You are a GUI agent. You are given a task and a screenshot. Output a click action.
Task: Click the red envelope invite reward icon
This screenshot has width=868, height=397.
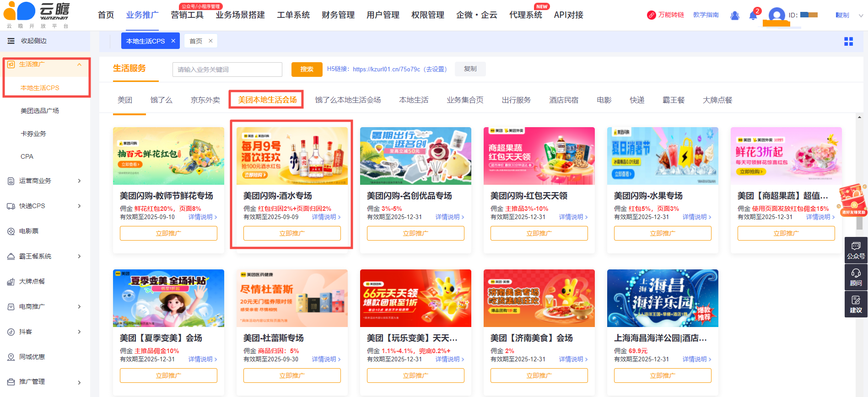pyautogui.click(x=852, y=199)
